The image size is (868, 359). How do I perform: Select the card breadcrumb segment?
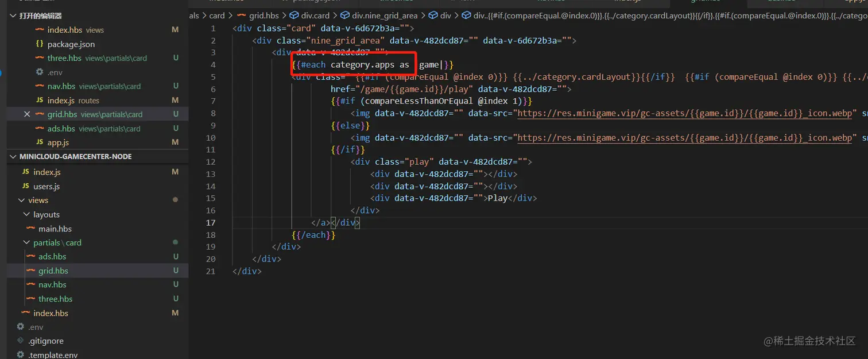[x=217, y=16]
